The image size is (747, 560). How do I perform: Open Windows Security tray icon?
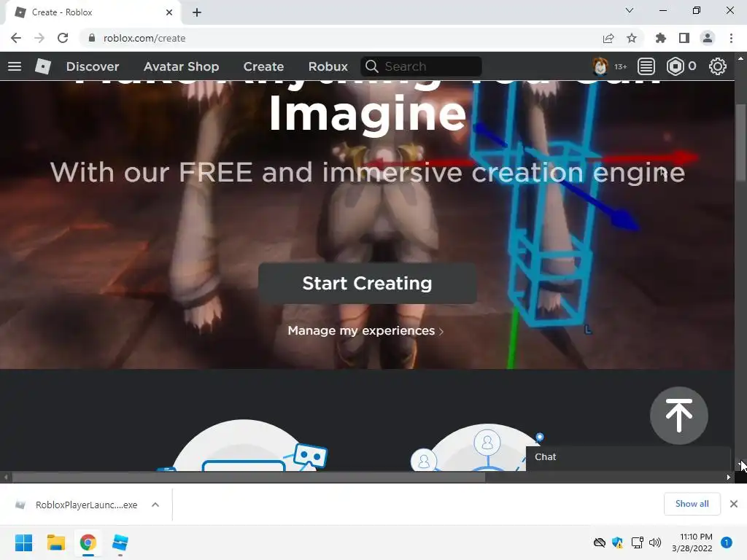coord(617,542)
